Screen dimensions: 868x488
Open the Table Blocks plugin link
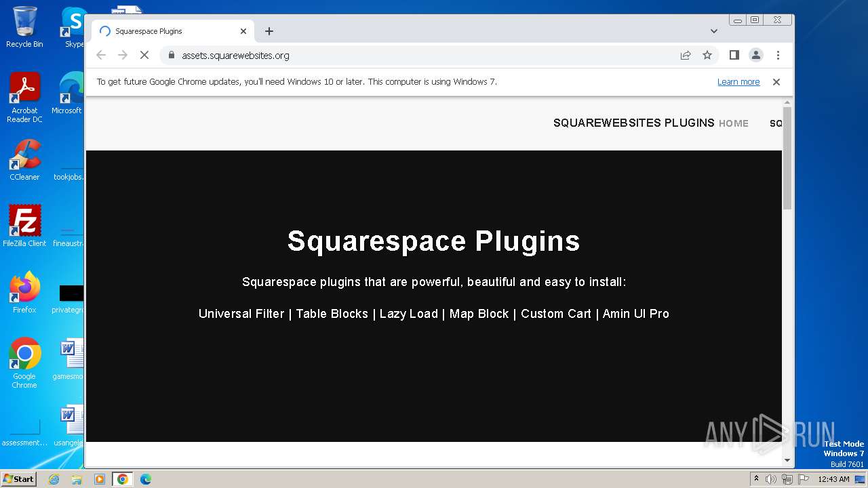(332, 314)
